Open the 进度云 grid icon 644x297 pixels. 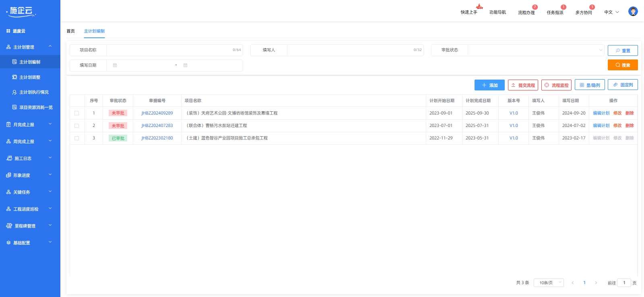(x=8, y=31)
